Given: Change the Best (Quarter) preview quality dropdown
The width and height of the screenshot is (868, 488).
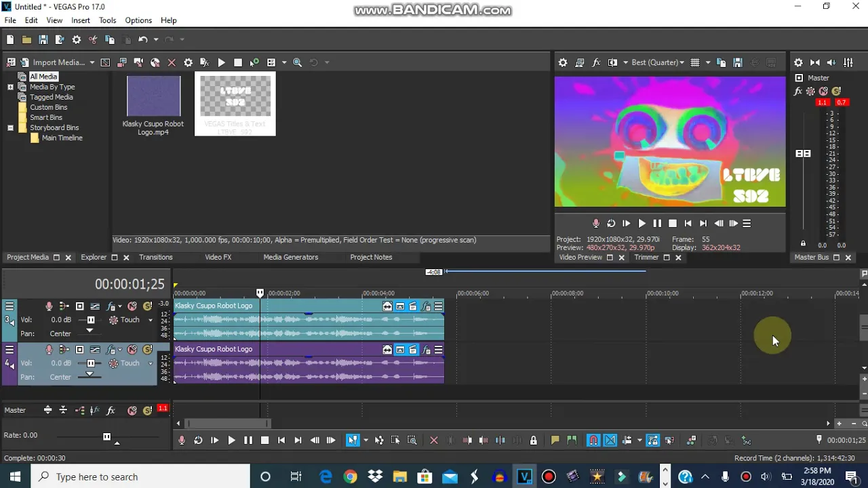Looking at the screenshot, I should (x=658, y=62).
